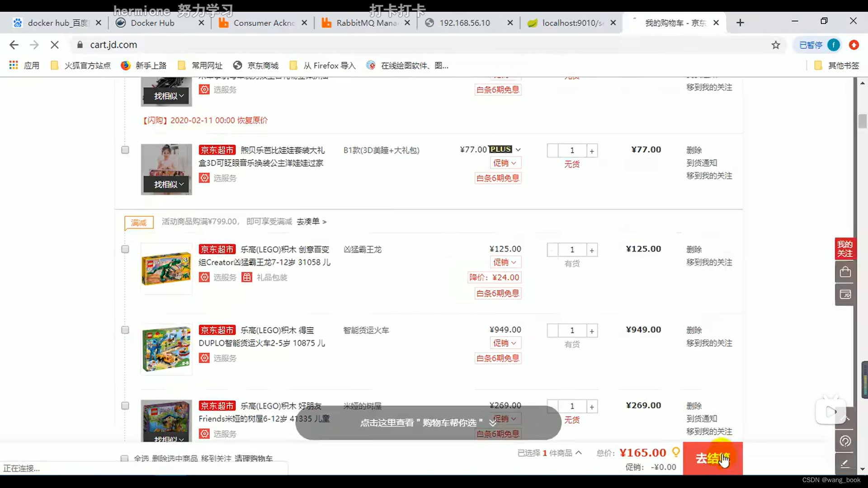Increase quantity of the LEGO dinosaur item
The height and width of the screenshot is (488, 868).
592,250
